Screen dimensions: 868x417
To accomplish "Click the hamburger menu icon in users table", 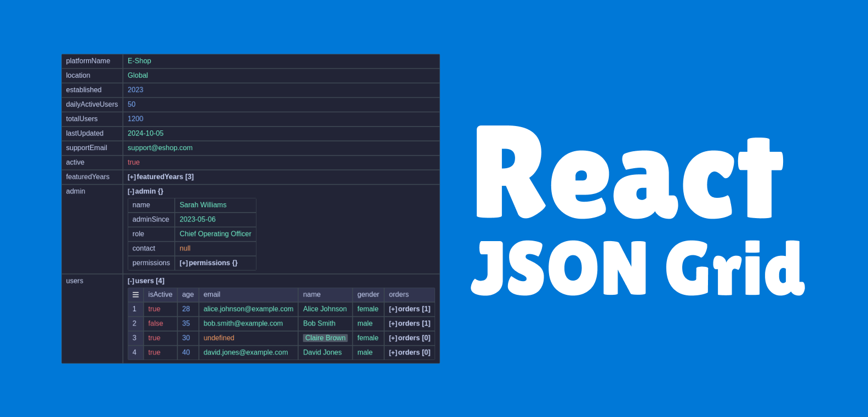I will click(135, 295).
